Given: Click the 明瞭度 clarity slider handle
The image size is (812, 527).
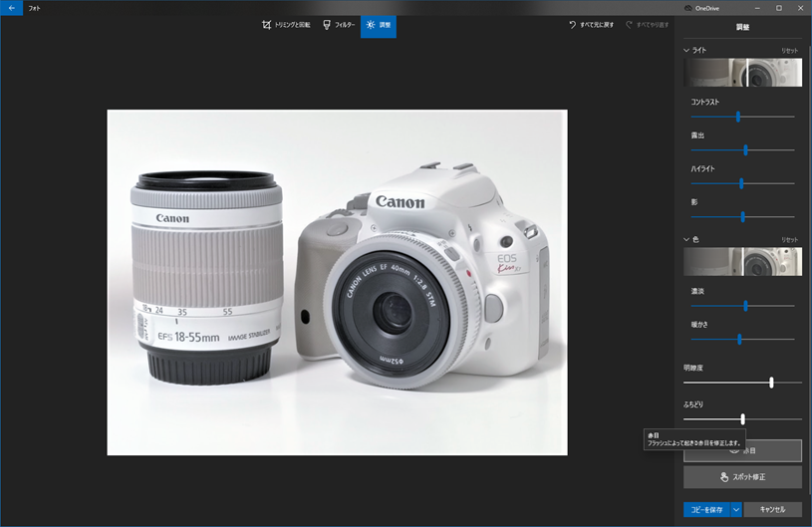Looking at the screenshot, I should pyautogui.click(x=771, y=383).
